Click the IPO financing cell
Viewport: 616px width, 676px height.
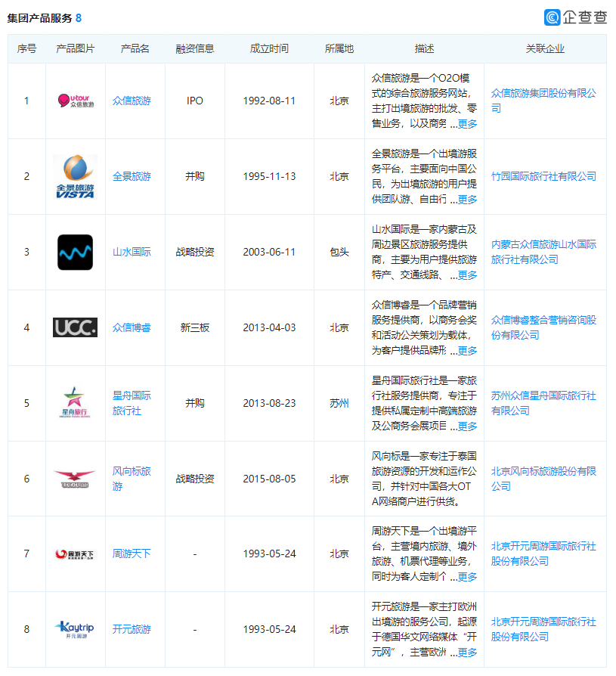[195, 101]
